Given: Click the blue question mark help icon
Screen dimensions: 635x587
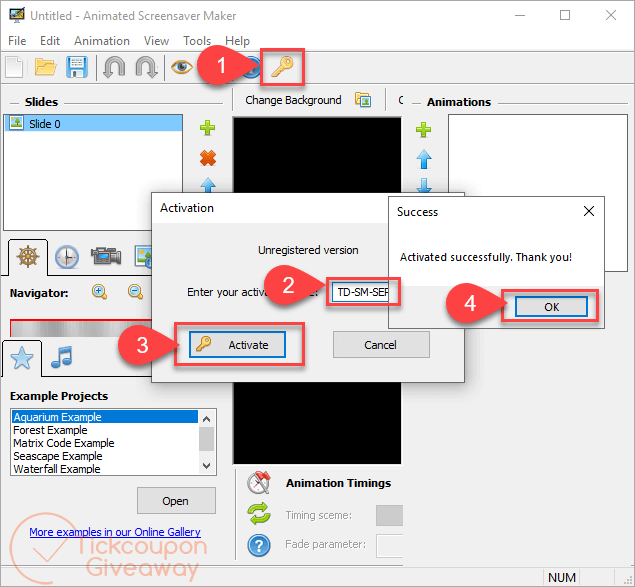Looking at the screenshot, I should pyautogui.click(x=259, y=545).
